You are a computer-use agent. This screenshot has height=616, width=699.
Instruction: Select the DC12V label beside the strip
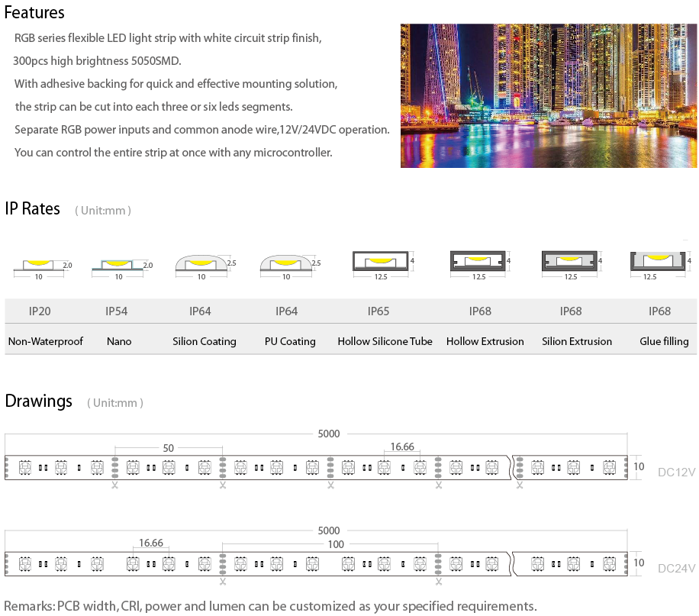[x=676, y=472]
